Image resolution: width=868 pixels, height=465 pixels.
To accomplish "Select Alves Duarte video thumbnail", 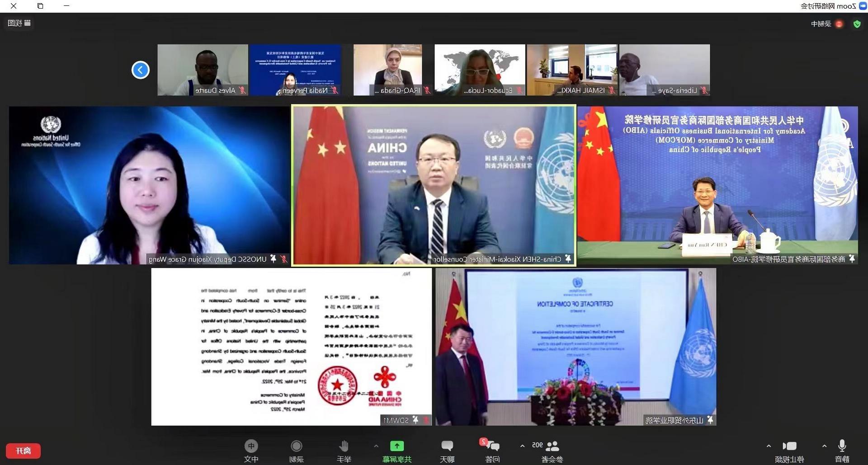I will tap(203, 70).
